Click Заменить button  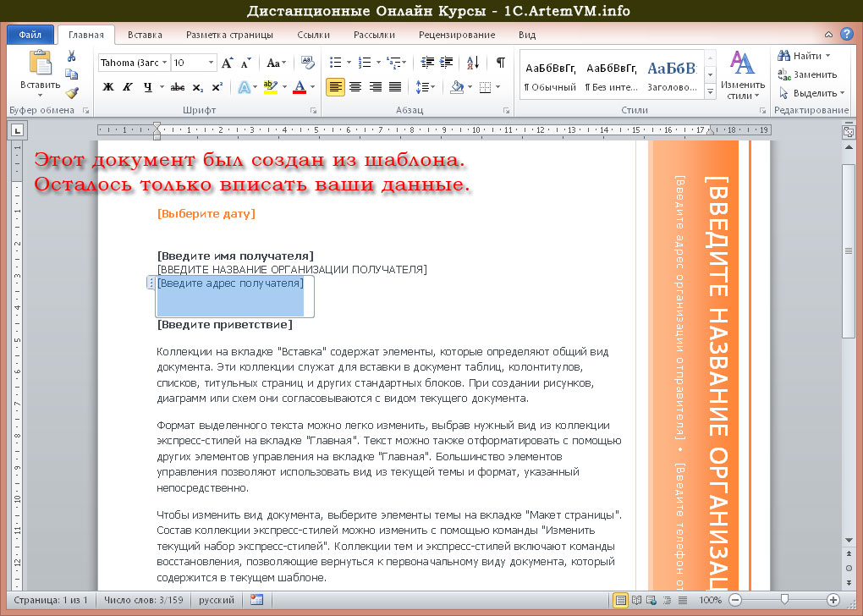pyautogui.click(x=807, y=74)
